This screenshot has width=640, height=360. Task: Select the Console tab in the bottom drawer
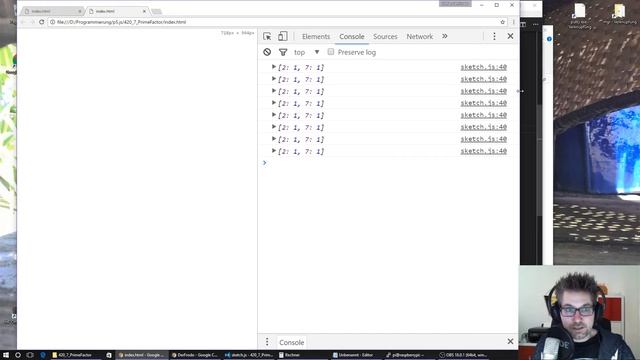pyautogui.click(x=291, y=342)
